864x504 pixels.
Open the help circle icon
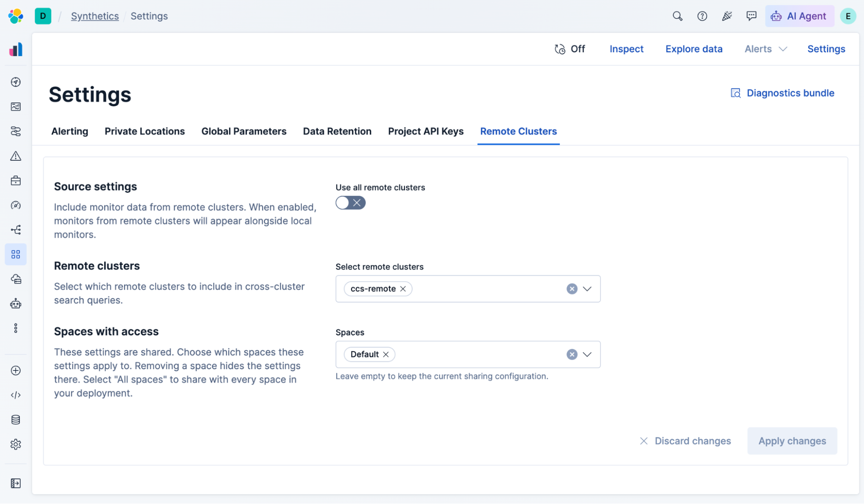[x=702, y=16]
